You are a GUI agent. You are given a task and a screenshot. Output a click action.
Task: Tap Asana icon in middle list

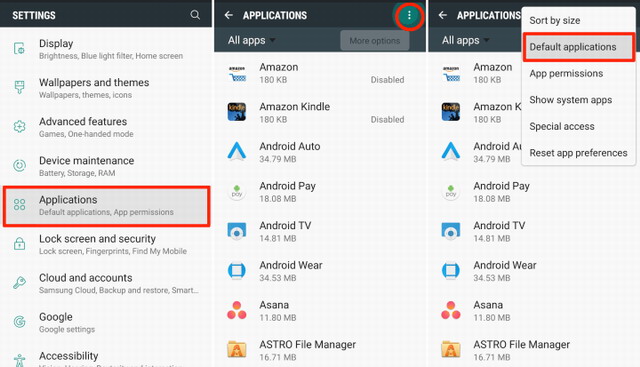click(x=237, y=310)
